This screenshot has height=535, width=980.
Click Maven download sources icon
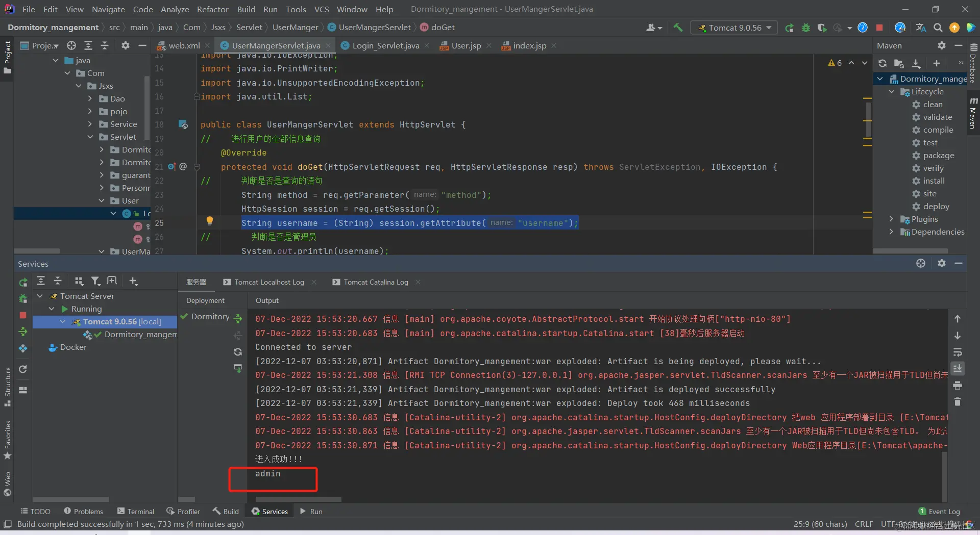coord(916,63)
